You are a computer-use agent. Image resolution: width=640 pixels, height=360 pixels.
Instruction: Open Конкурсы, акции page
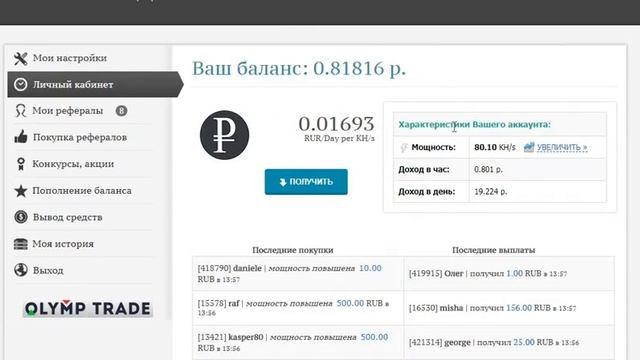tap(73, 164)
